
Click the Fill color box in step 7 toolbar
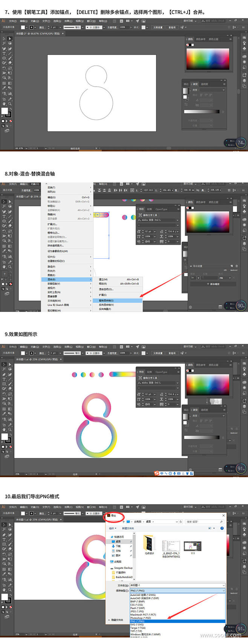[5, 111]
